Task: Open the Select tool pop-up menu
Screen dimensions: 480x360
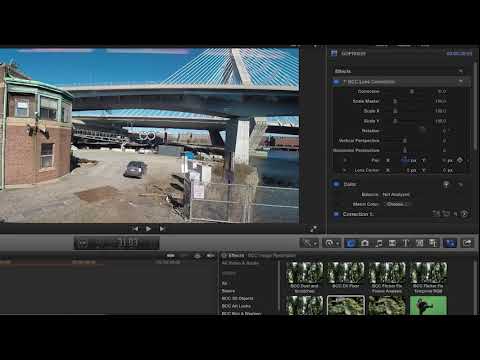Action: tap(309, 243)
